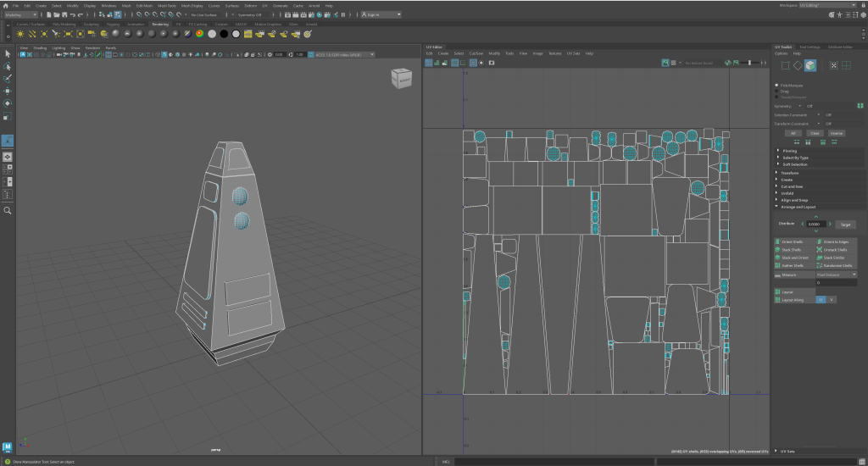
Task: Select the Pick/Marquee radio option
Action: (x=776, y=86)
